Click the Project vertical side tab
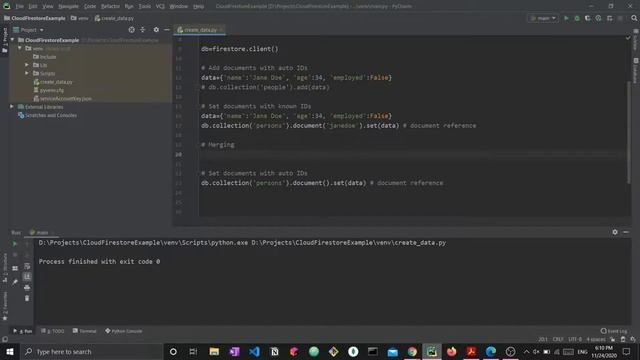 point(4,40)
